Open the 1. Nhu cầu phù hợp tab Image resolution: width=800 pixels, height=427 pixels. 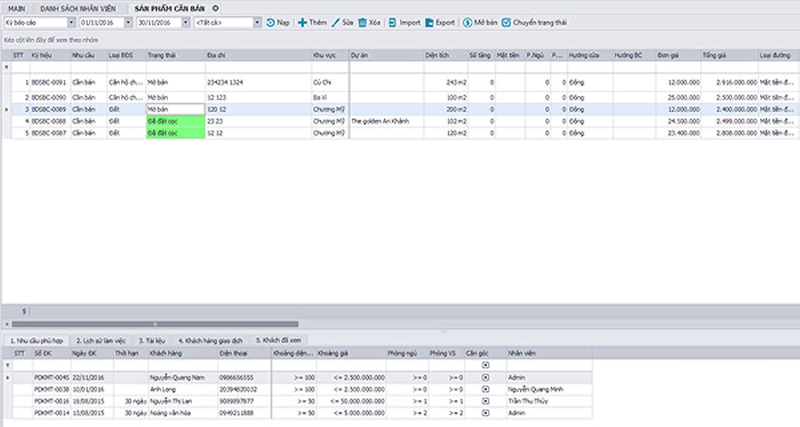(37, 340)
